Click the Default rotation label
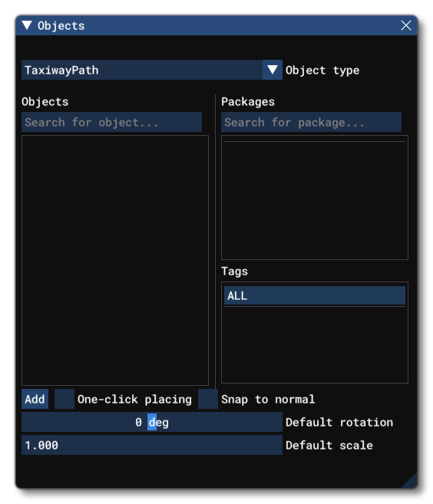 (339, 422)
